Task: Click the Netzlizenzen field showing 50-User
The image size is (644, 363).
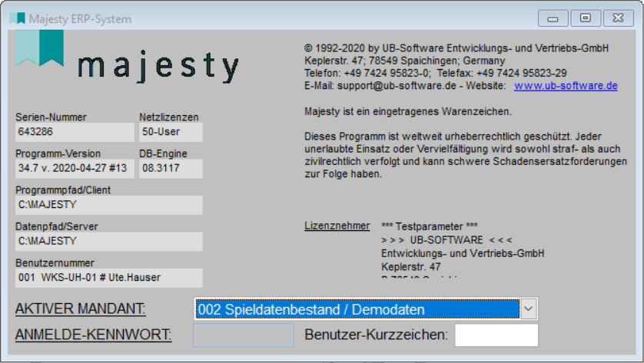Action: [171, 132]
